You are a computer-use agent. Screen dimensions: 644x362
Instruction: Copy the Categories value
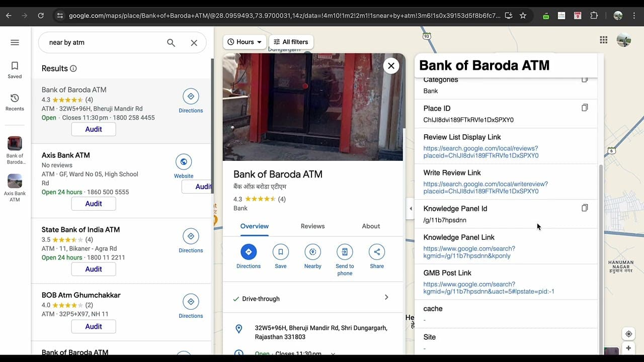coord(585,79)
